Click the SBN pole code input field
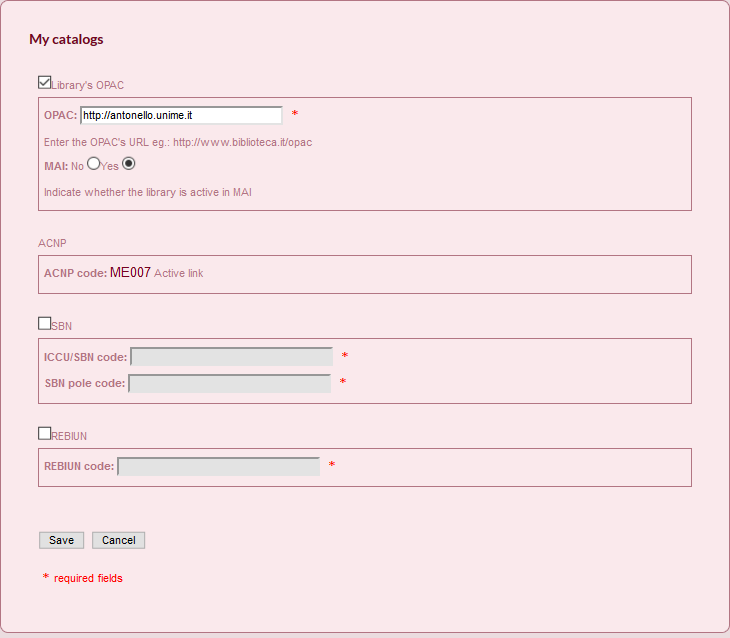 click(x=230, y=383)
